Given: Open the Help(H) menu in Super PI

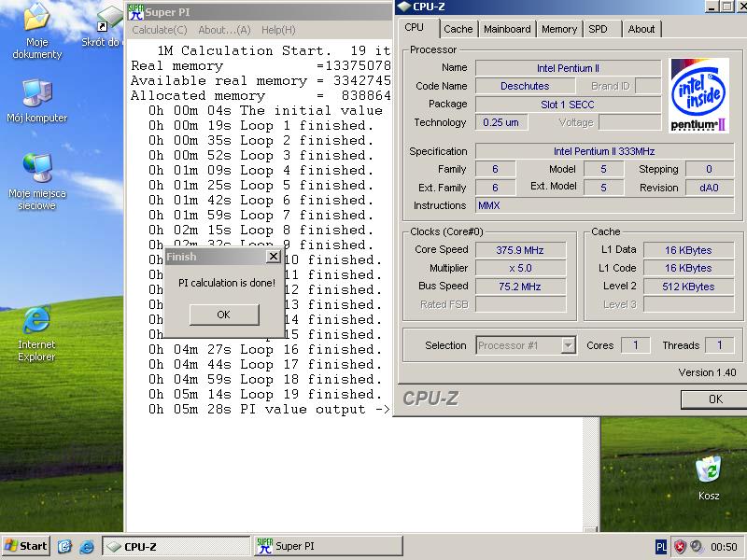Looking at the screenshot, I should pyautogui.click(x=278, y=30).
